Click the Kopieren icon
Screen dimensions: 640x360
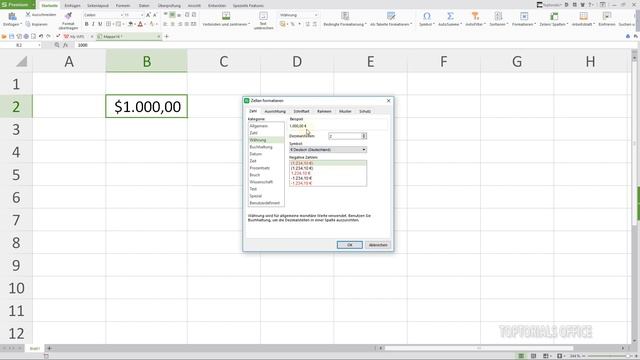pos(28,24)
